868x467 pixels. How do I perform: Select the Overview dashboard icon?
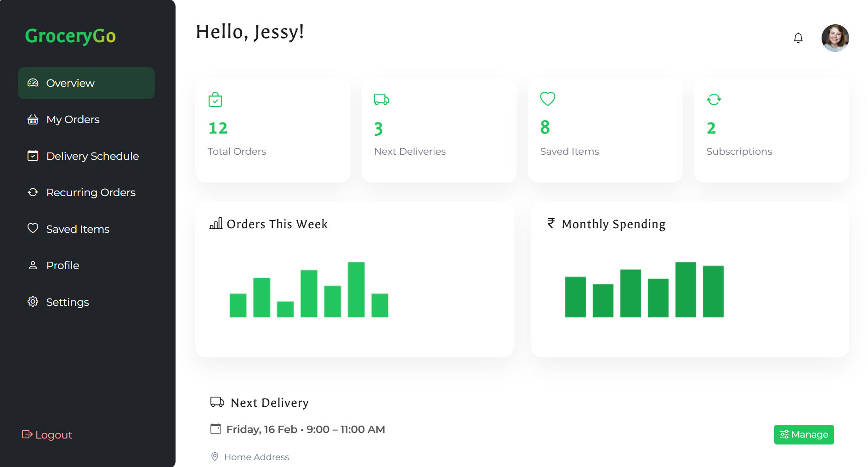[33, 83]
